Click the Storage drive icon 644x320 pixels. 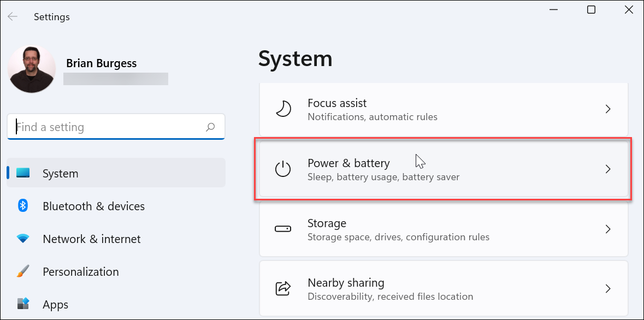[x=283, y=229]
